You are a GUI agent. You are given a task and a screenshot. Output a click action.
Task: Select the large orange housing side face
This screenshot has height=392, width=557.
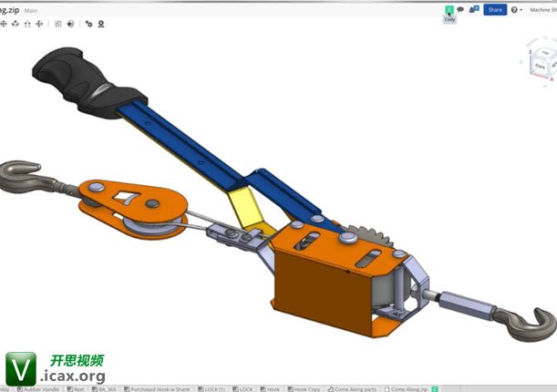click(x=322, y=293)
